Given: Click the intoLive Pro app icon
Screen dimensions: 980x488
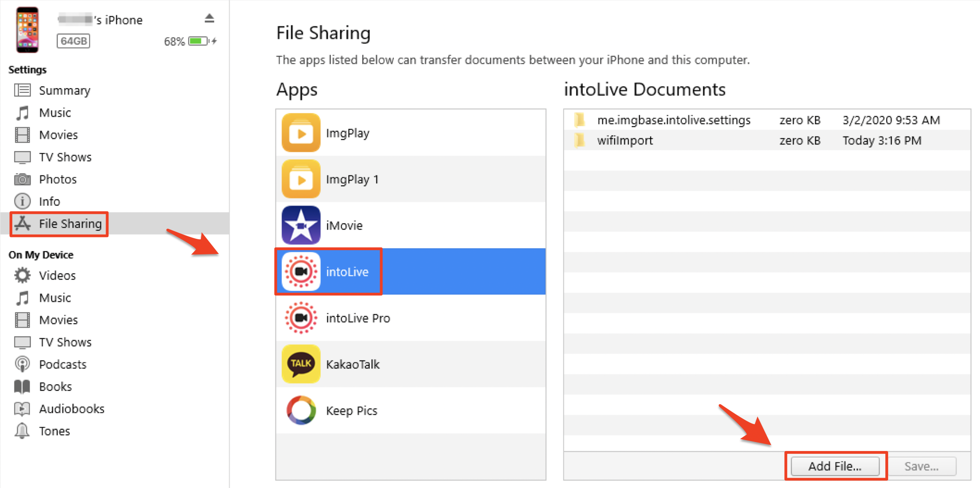Looking at the screenshot, I should pos(301,318).
